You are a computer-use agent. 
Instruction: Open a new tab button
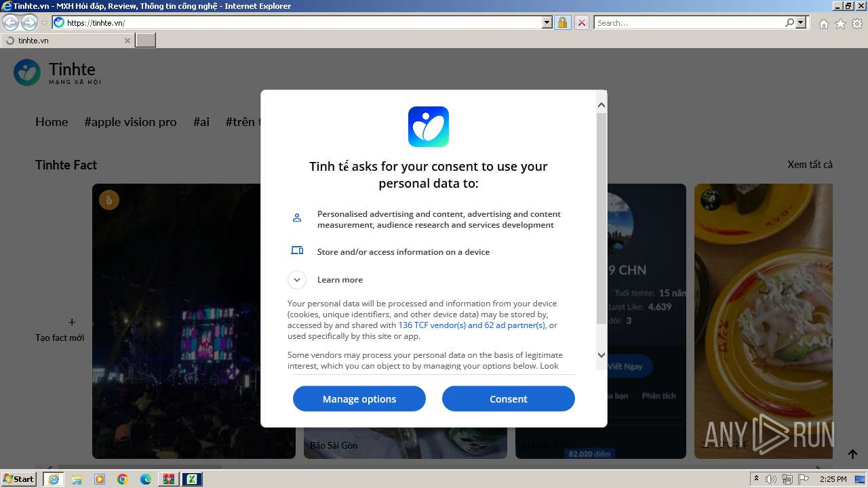tap(146, 40)
